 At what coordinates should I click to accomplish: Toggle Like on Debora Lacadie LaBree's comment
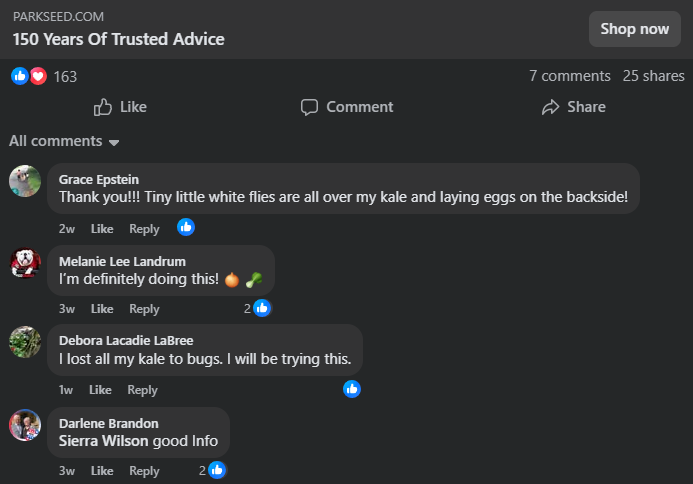tap(100, 390)
